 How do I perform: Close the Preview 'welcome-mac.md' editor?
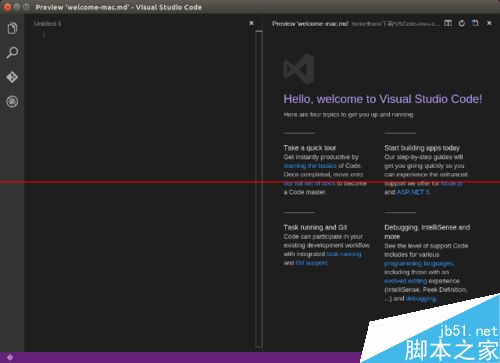(489, 23)
